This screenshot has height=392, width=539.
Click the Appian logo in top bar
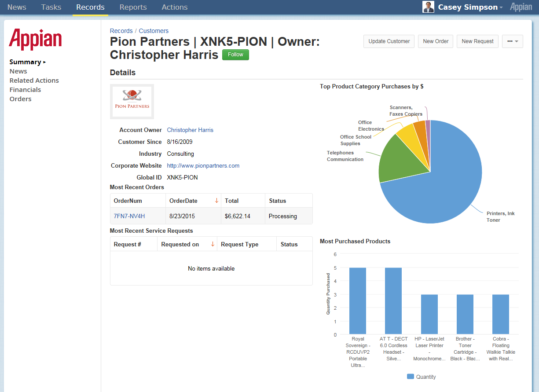[521, 7]
